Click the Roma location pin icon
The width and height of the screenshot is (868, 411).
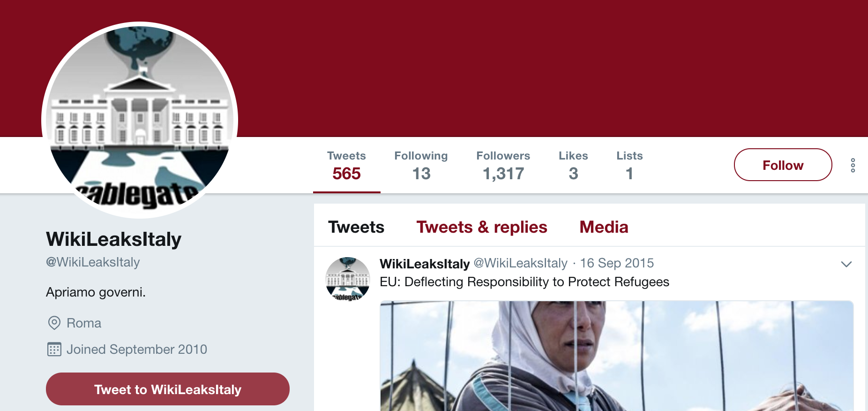point(54,323)
